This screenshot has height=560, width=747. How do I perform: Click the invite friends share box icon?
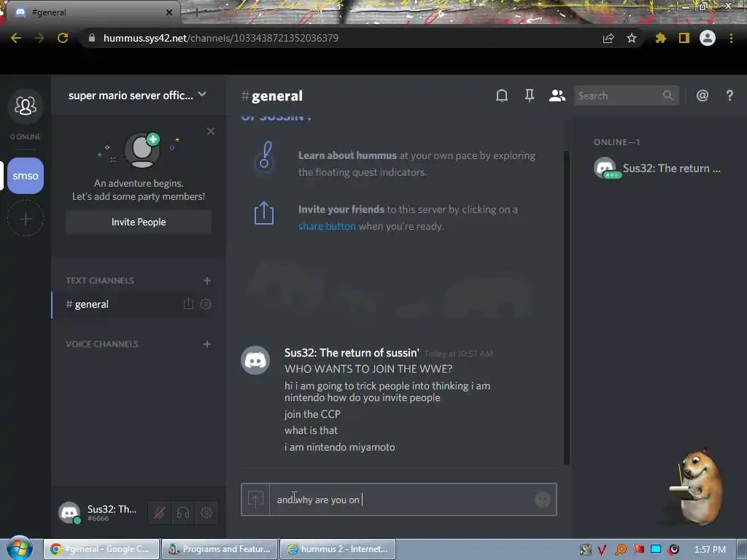[x=264, y=213]
